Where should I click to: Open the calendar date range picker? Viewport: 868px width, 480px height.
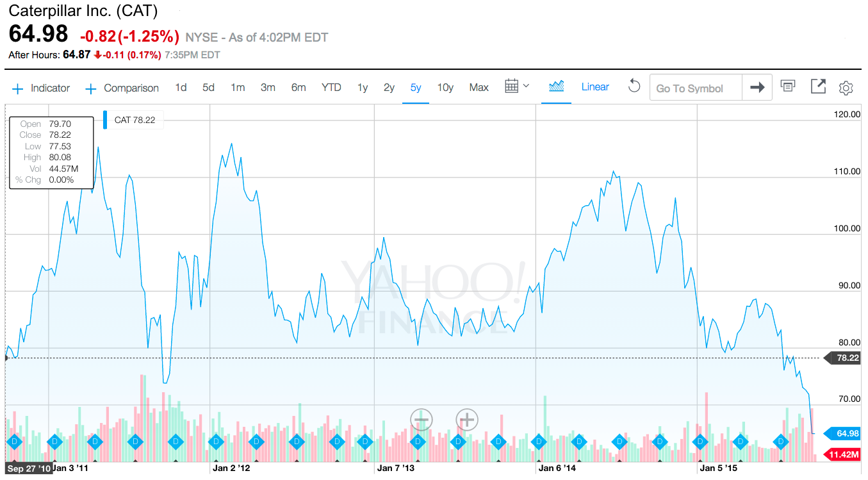pyautogui.click(x=511, y=87)
